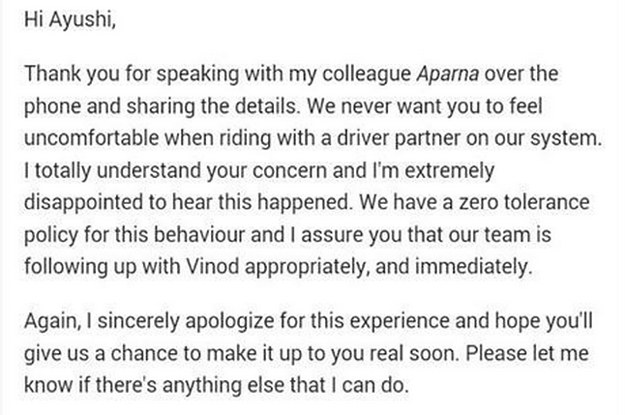Click the word 'immediately'
Screen dimensions: 625x415
(x=471, y=266)
